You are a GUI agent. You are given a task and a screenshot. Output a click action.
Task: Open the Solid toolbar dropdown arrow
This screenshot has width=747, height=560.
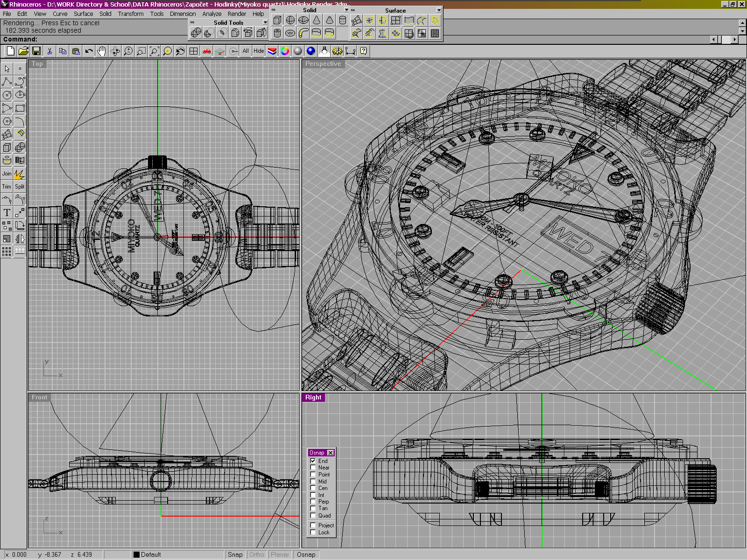pos(346,10)
